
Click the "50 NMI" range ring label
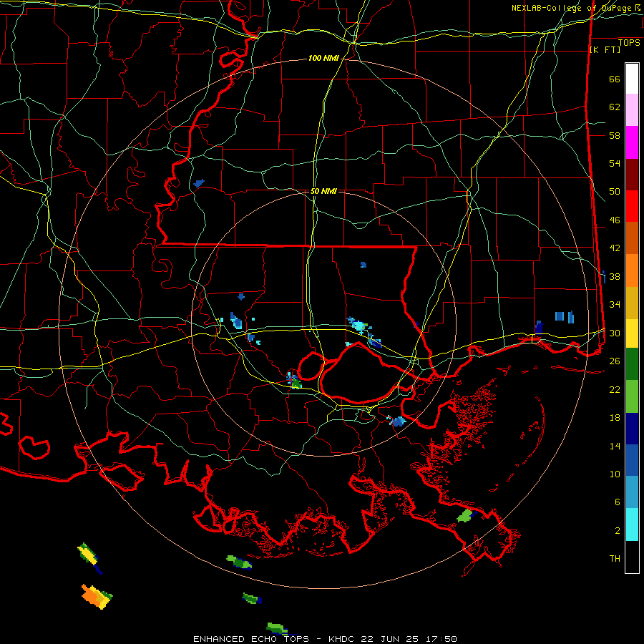(x=323, y=191)
